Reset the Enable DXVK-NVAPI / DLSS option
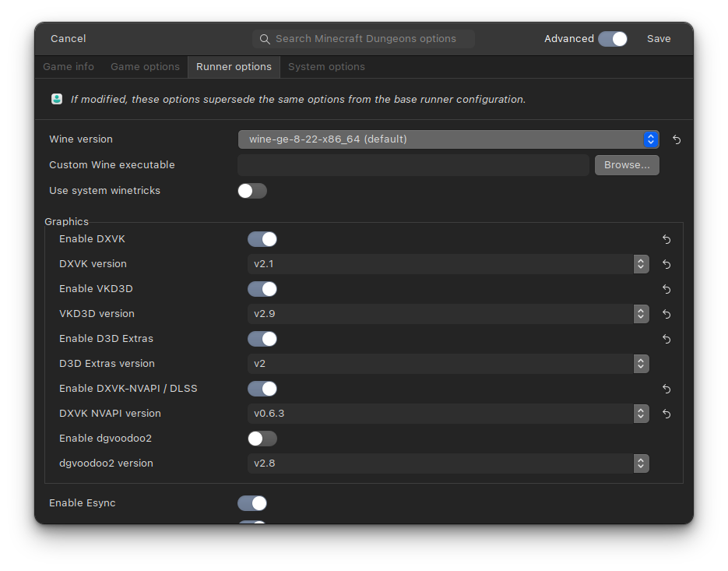Viewport: 728px width, 571px height. (666, 389)
